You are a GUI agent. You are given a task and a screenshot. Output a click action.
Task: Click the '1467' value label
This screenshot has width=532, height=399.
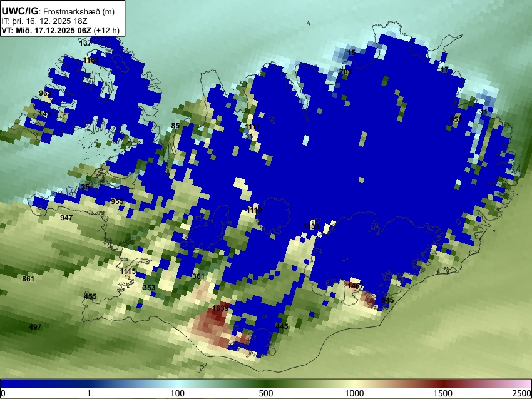[x=356, y=286]
